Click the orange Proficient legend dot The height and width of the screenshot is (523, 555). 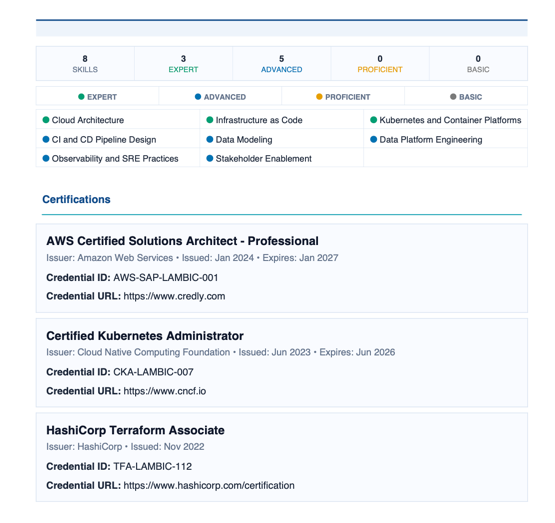click(319, 97)
